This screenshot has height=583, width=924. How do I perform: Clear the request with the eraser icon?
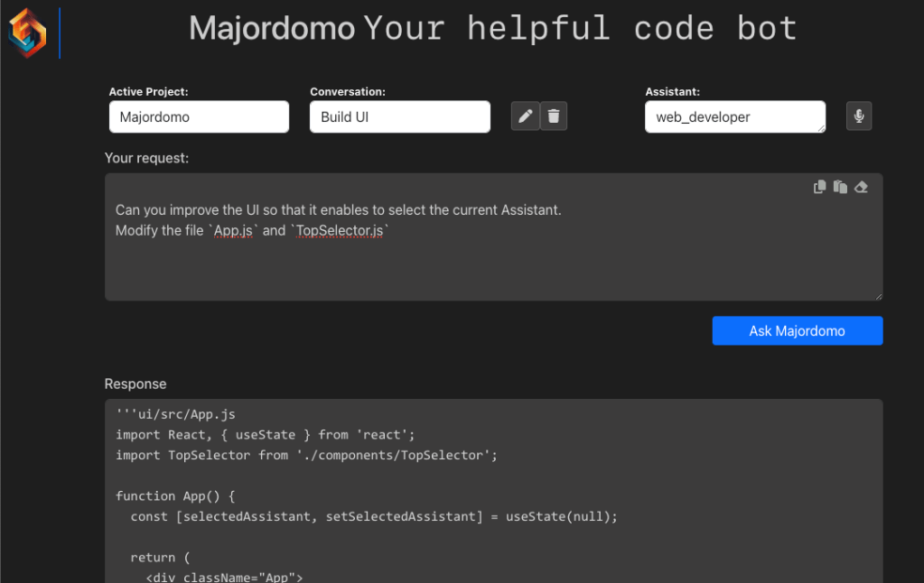coord(861,187)
